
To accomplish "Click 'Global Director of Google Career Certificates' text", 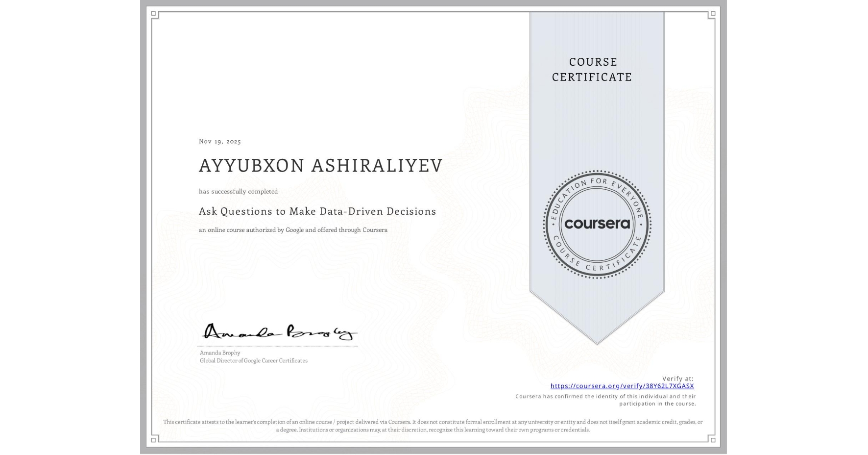I will pos(253,360).
